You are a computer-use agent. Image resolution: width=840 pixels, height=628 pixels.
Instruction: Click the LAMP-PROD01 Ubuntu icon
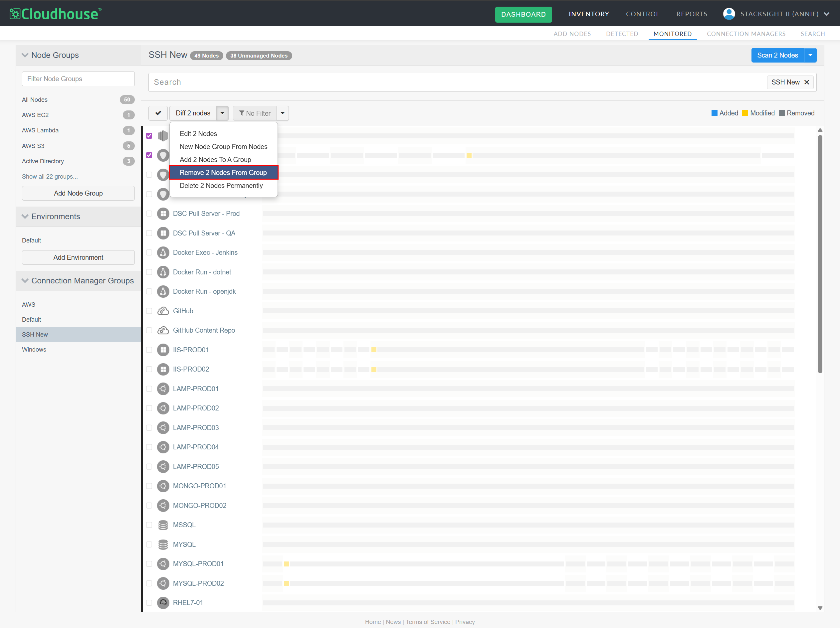pos(163,389)
